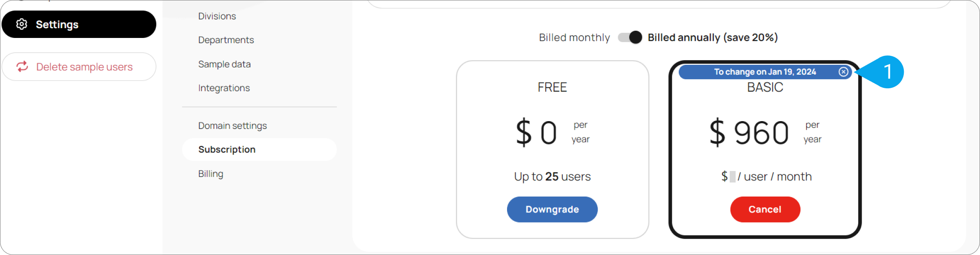Image resolution: width=980 pixels, height=255 pixels.
Task: Select the Billed annually (save 20%) label
Action: click(713, 38)
